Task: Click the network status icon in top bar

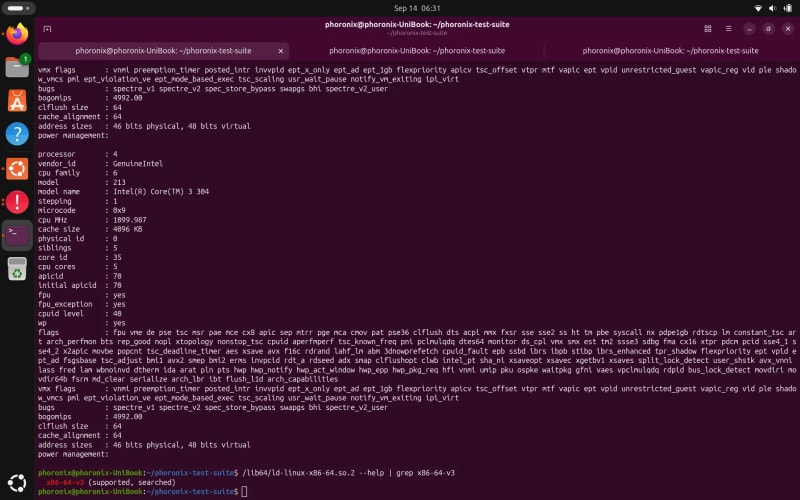Action: pos(758,8)
